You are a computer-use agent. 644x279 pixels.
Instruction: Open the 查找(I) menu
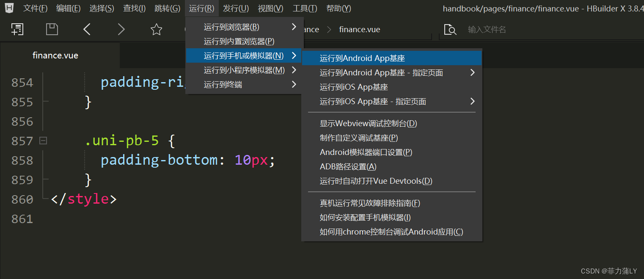point(135,8)
